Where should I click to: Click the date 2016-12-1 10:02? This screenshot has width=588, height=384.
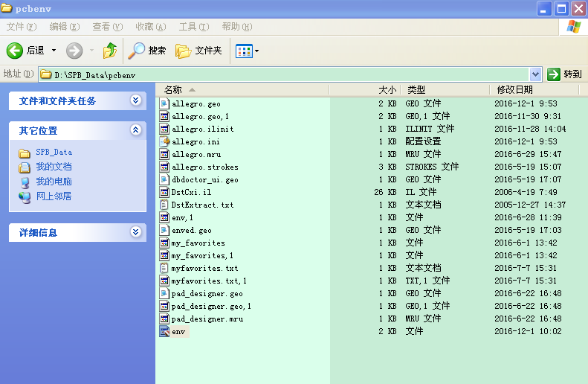(x=528, y=331)
